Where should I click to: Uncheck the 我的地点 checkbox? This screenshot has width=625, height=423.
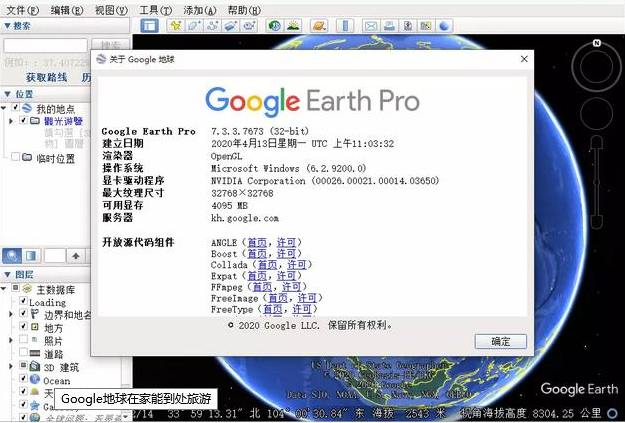(x=16, y=107)
